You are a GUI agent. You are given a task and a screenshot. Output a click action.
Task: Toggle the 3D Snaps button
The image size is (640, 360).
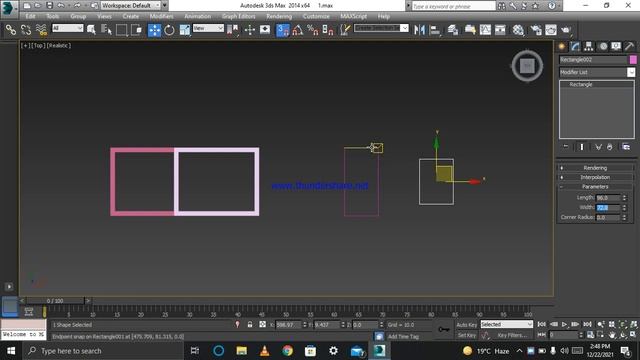tap(282, 30)
